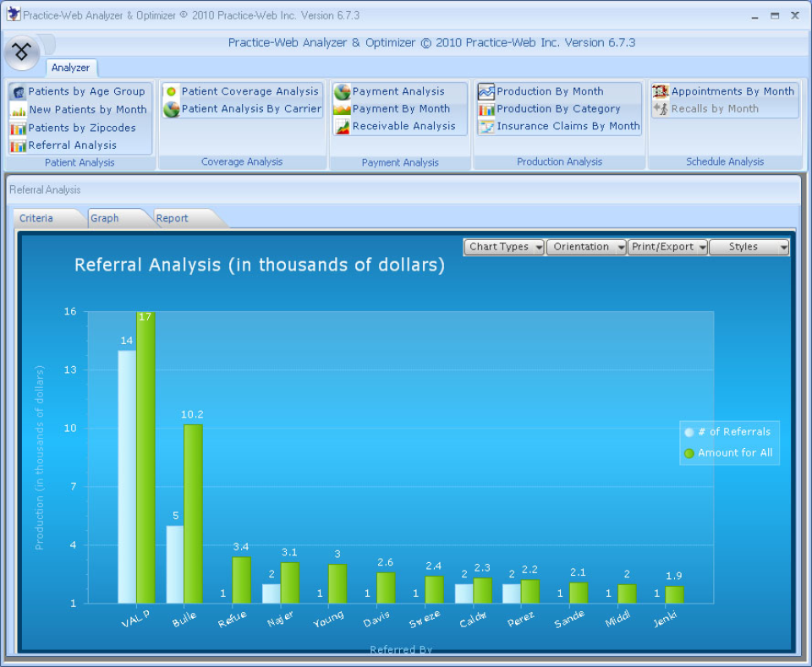This screenshot has height=667, width=812.
Task: Minimize the application window
Action: (755, 16)
